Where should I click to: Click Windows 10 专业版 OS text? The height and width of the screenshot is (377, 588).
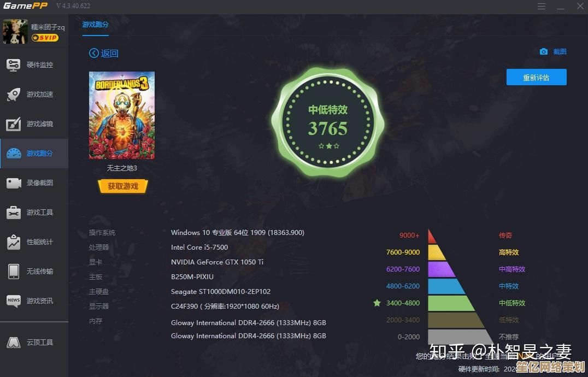tap(237, 233)
